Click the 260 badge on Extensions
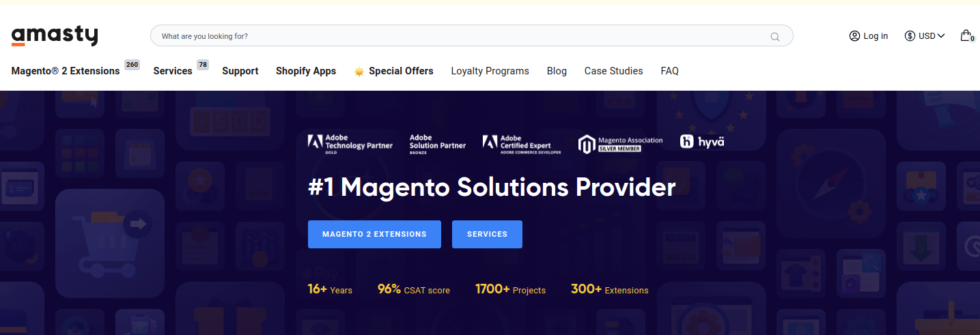 (132, 65)
